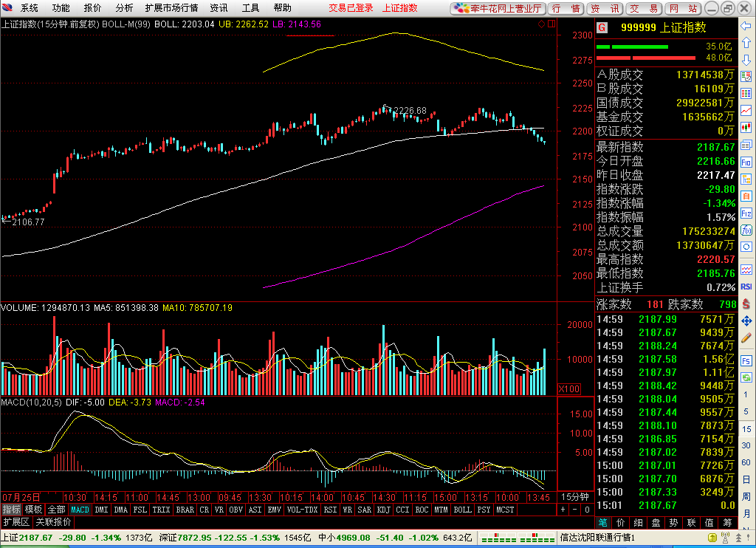Select the pencil drawing tool
Image resolution: width=756 pixels, height=548 pixels.
(x=746, y=338)
